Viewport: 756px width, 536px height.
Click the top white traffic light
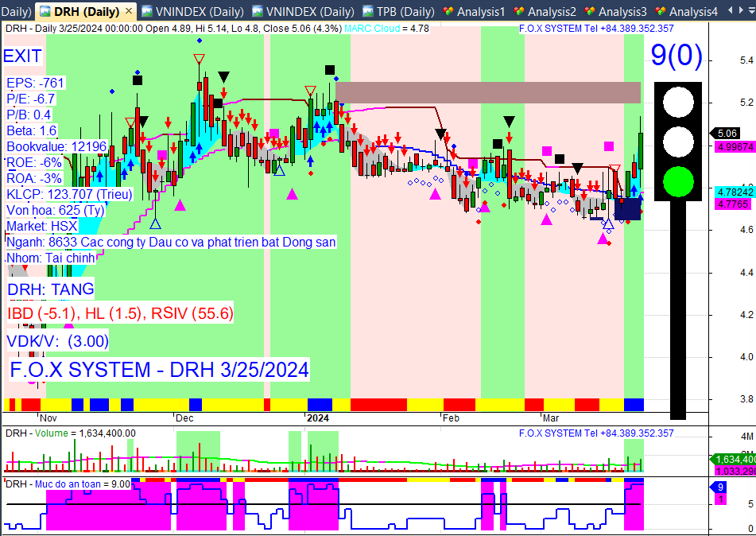coord(678,103)
